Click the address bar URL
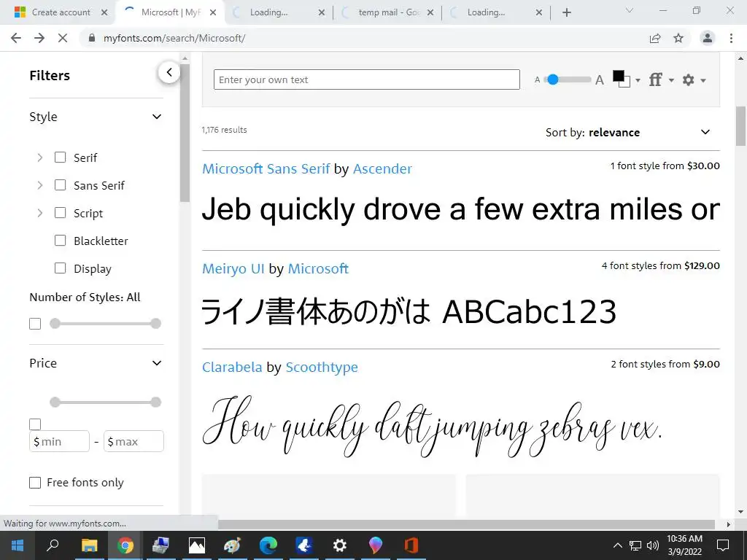 (174, 38)
